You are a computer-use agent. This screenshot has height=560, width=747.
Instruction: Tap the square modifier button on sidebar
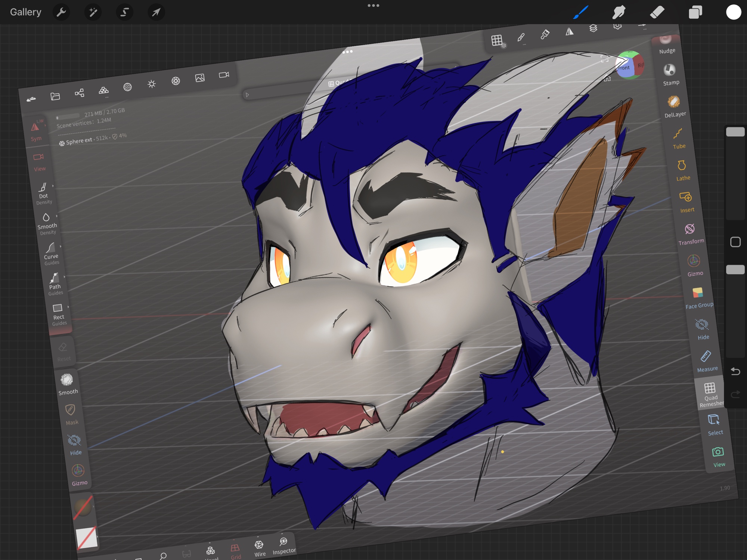tap(735, 242)
